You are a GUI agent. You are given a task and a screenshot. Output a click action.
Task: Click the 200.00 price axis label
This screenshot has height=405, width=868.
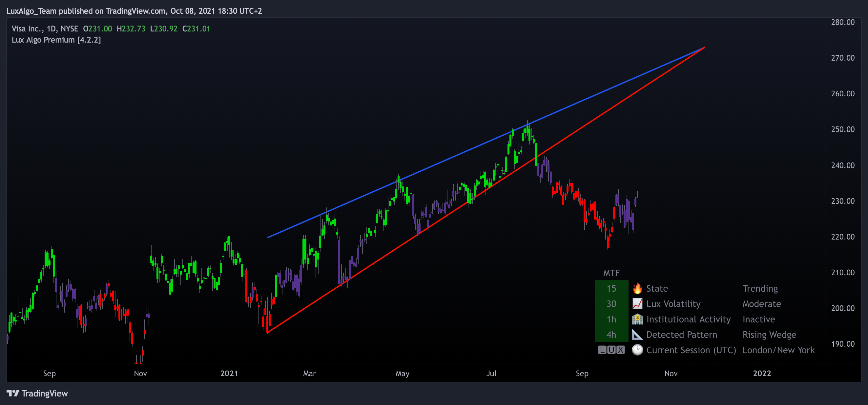(842, 308)
